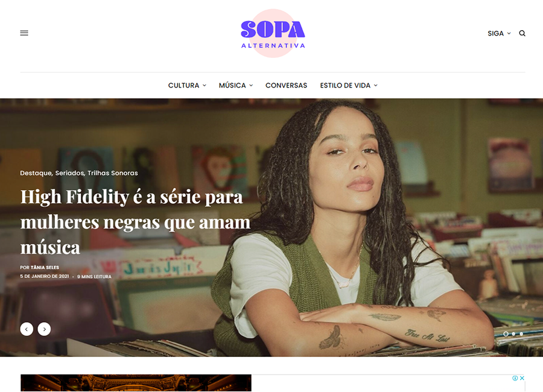Open the Conversas menu item
Image resolution: width=543 pixels, height=392 pixels.
(x=287, y=85)
